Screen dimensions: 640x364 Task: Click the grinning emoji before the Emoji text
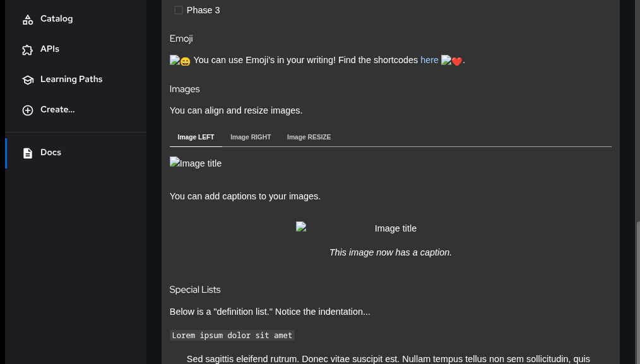pos(184,61)
